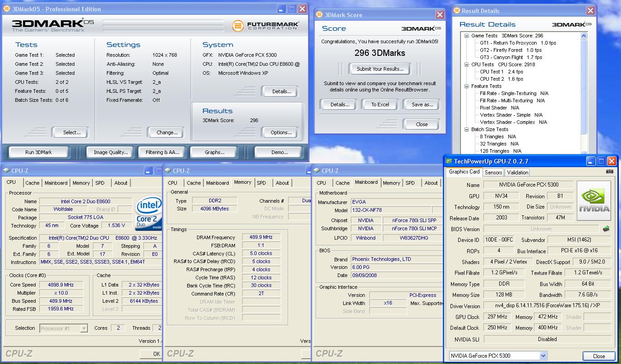Screen dimensions: 621x364
Task: Collapse the Batch Size Tests tree node
Action: coord(467,129)
